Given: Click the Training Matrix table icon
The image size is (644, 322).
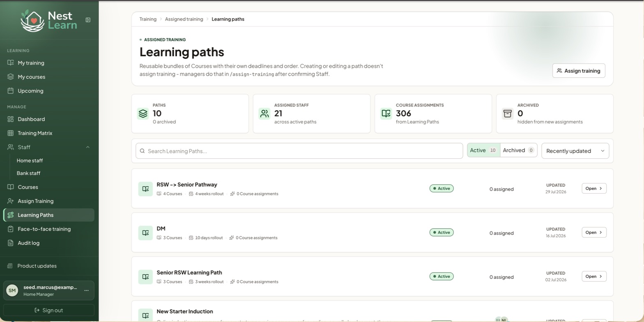Looking at the screenshot, I should point(11,133).
